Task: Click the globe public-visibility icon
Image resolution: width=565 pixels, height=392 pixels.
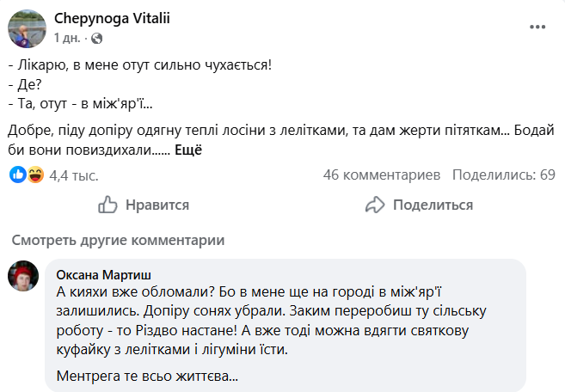Action: click(x=96, y=38)
